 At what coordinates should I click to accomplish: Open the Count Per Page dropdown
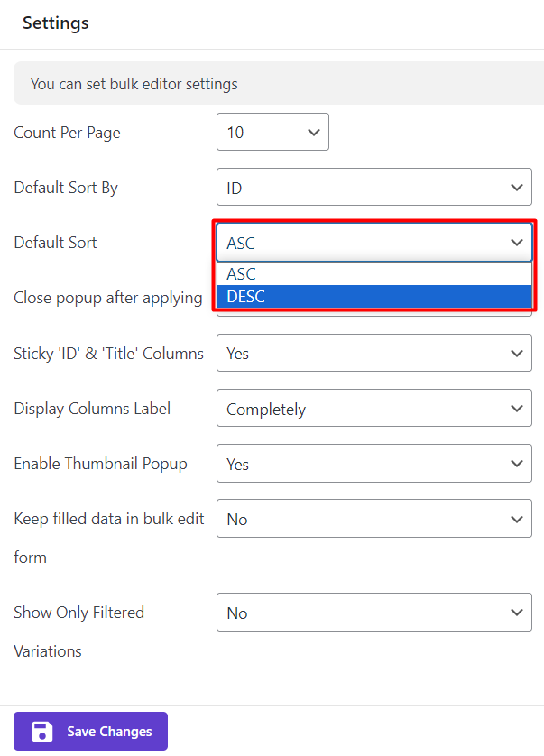[272, 133]
